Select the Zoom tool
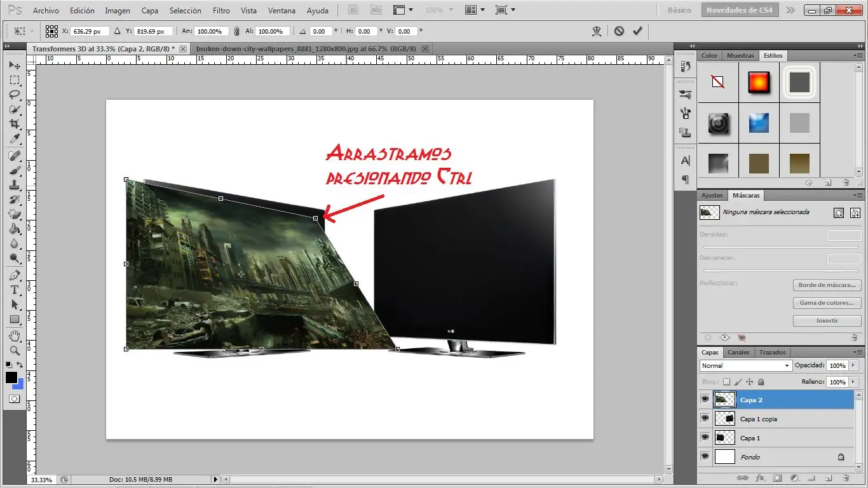This screenshot has width=868, height=488. [14, 350]
